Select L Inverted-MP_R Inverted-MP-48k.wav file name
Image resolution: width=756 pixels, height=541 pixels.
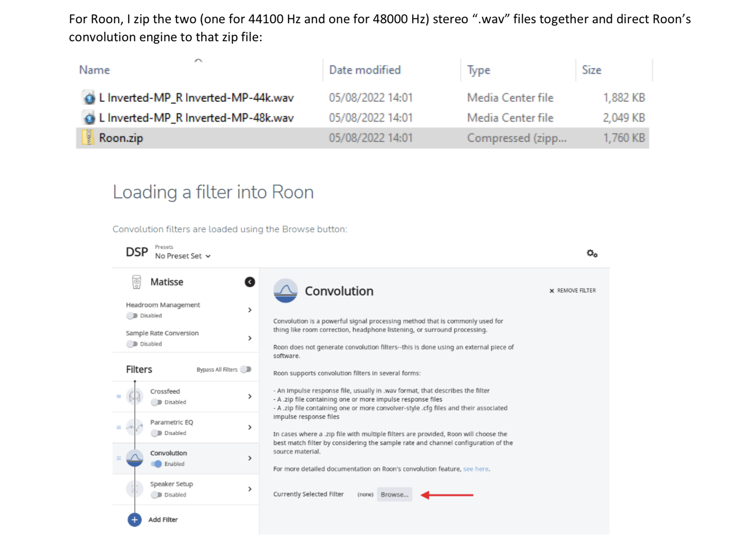point(196,118)
